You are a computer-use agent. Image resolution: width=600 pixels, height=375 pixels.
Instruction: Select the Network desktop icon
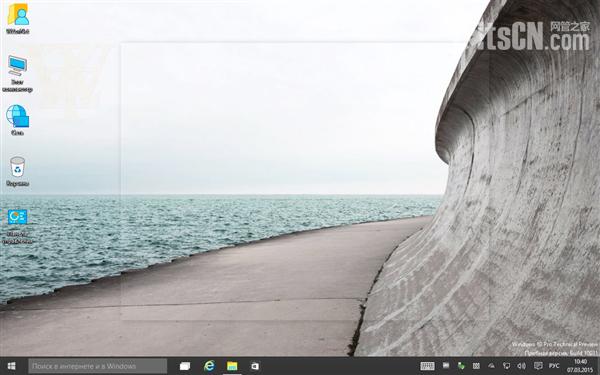(18, 120)
